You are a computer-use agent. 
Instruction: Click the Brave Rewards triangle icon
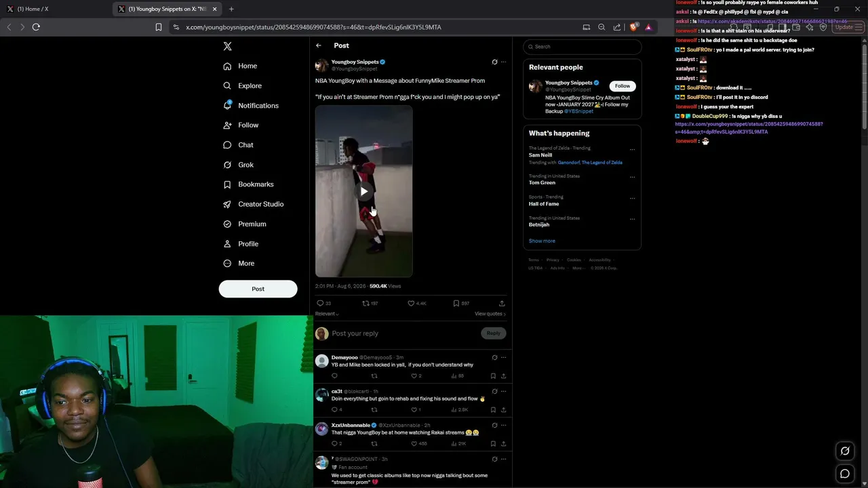coord(648,27)
